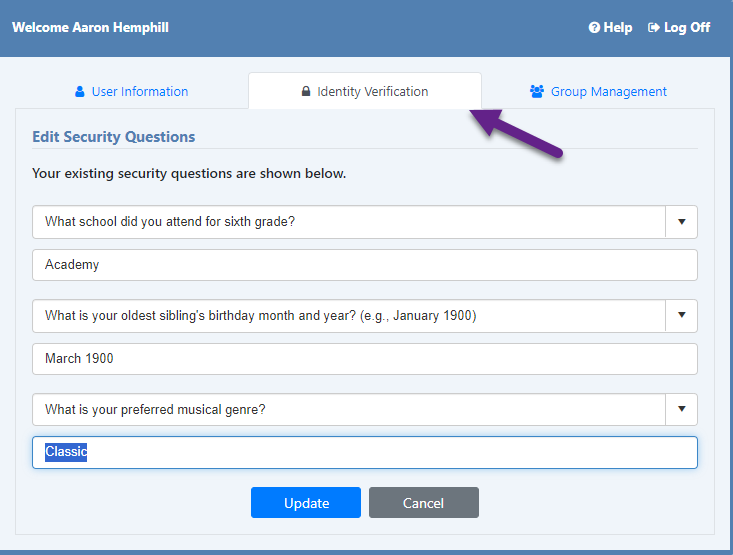733x555 pixels.
Task: Click the Log Off exit icon
Action: click(x=653, y=28)
